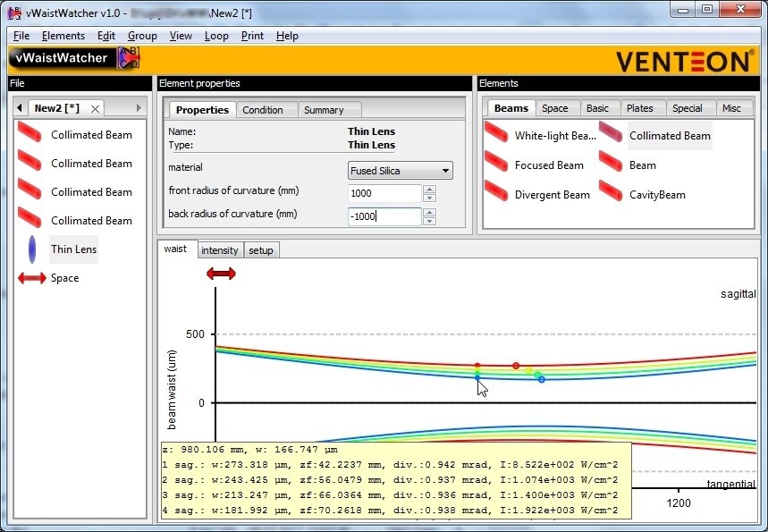Click the Focused Beam label

coord(549,165)
